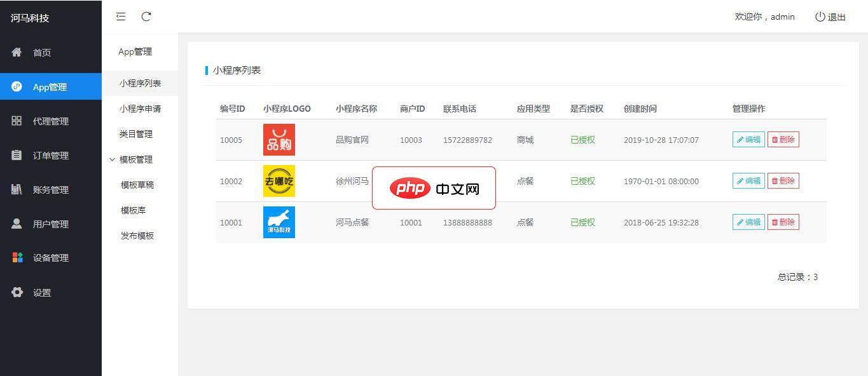
Task: Toggle the sidebar collapse icon
Action: point(121,17)
